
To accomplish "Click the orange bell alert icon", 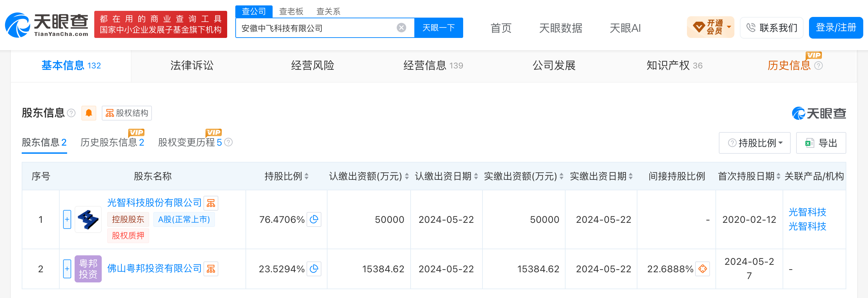I will point(89,113).
